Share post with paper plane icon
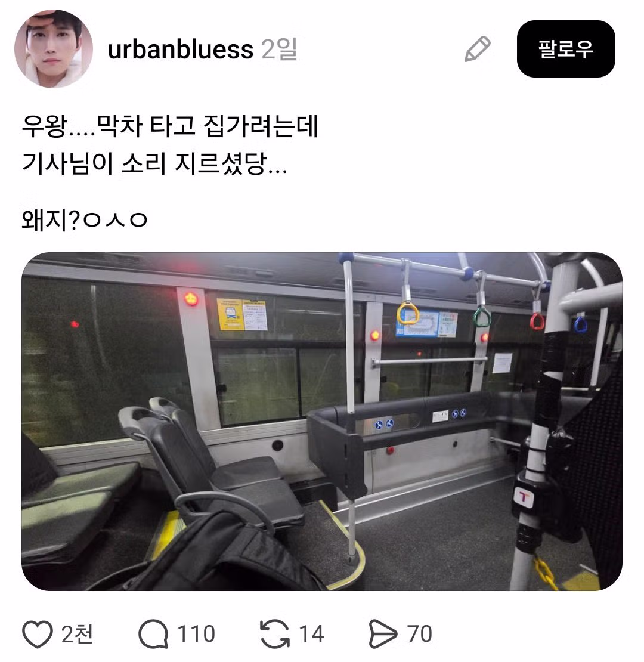Viewport: 644px width, 662px height. point(383,634)
